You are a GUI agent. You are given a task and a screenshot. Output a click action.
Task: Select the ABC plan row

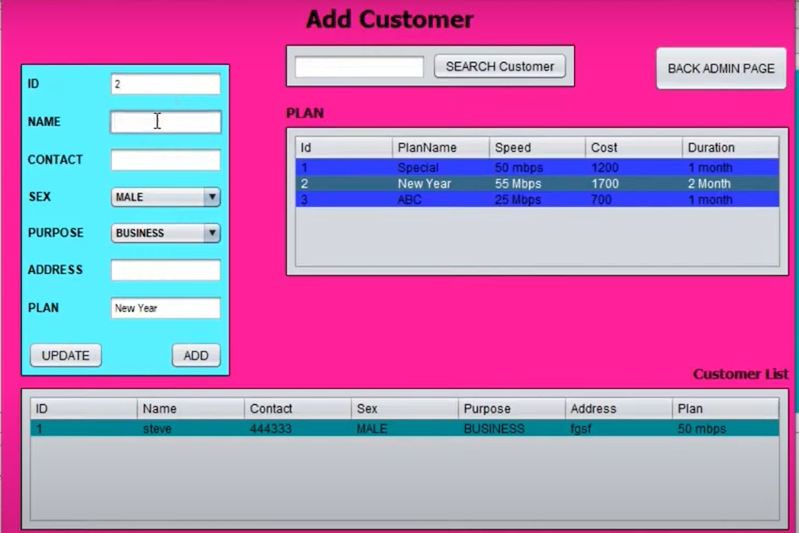[537, 199]
